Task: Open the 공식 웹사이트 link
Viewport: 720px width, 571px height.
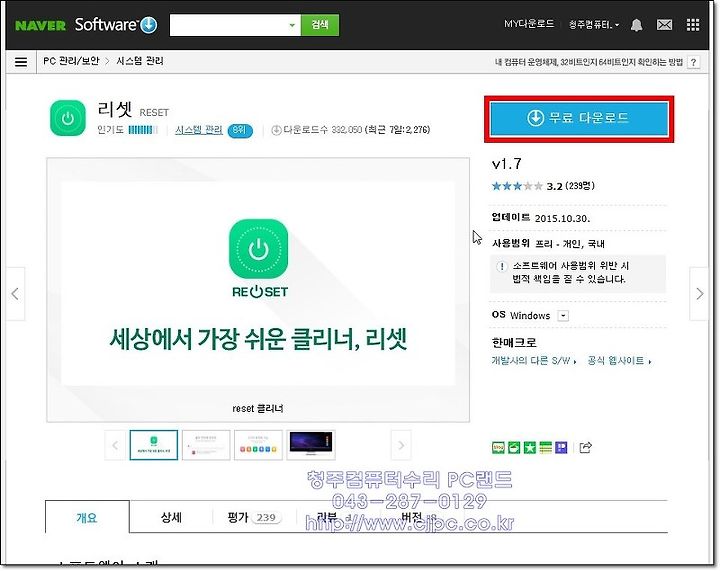Action: tap(619, 361)
